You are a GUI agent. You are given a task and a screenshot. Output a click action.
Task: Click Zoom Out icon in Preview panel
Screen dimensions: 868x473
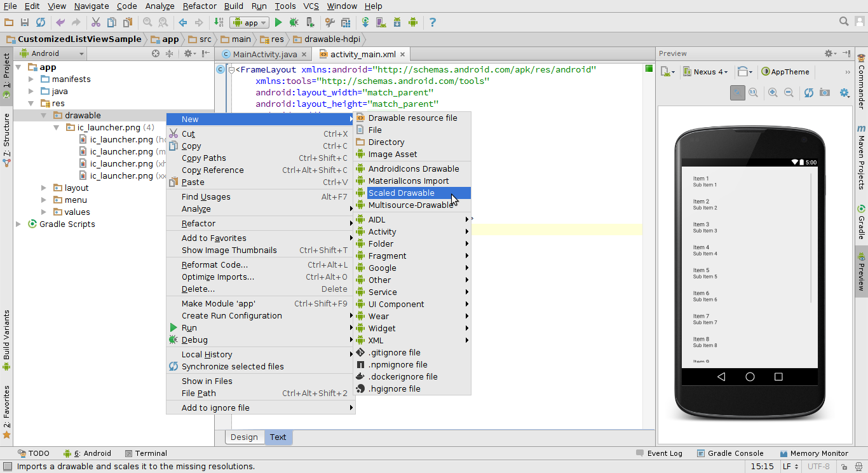point(789,93)
